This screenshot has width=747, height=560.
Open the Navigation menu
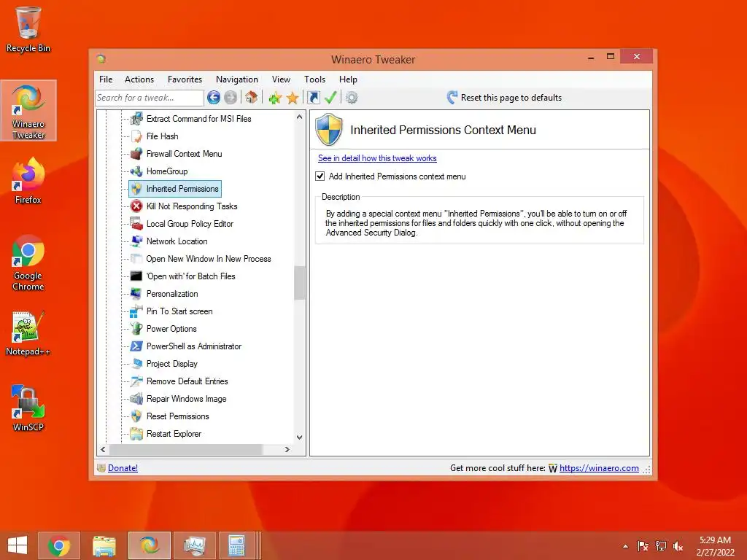tap(237, 79)
